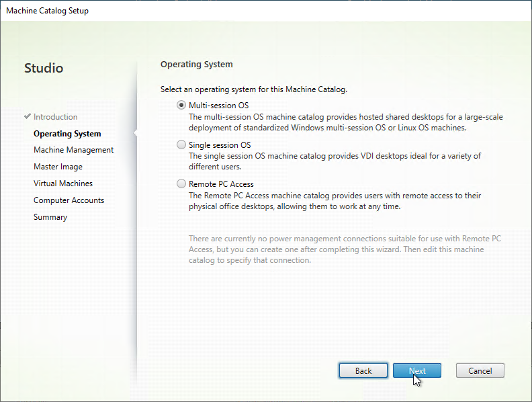
Task: Click the power management connections note
Action: 345,249
